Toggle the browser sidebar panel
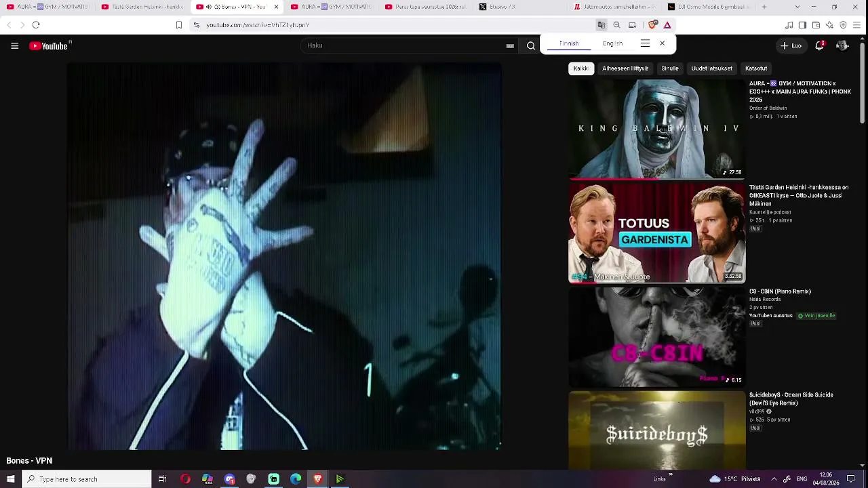 pyautogui.click(x=802, y=25)
